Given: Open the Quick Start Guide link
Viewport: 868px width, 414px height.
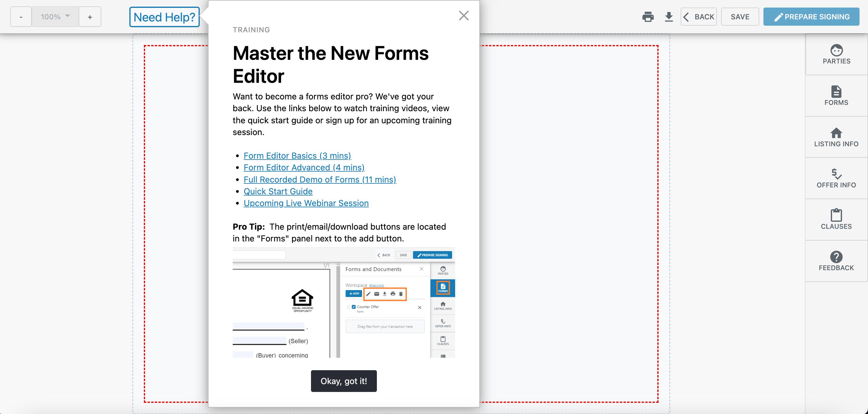Looking at the screenshot, I should pos(278,191).
